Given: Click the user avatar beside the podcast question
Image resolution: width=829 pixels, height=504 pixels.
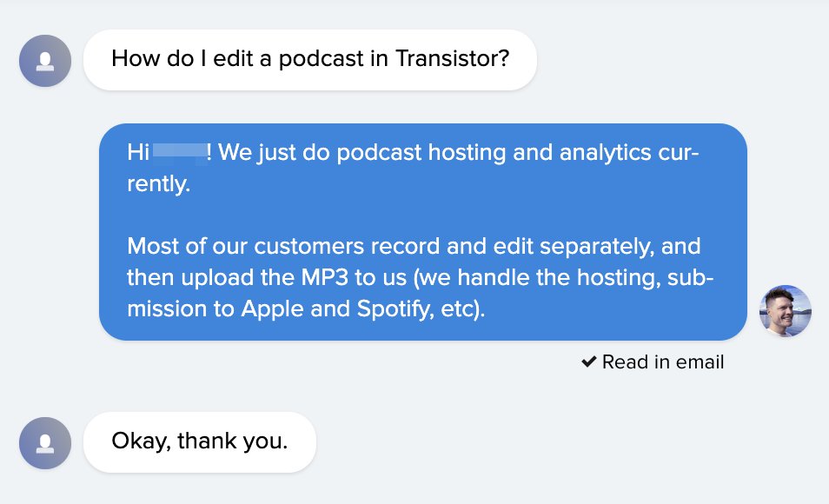Looking at the screenshot, I should [45, 61].
